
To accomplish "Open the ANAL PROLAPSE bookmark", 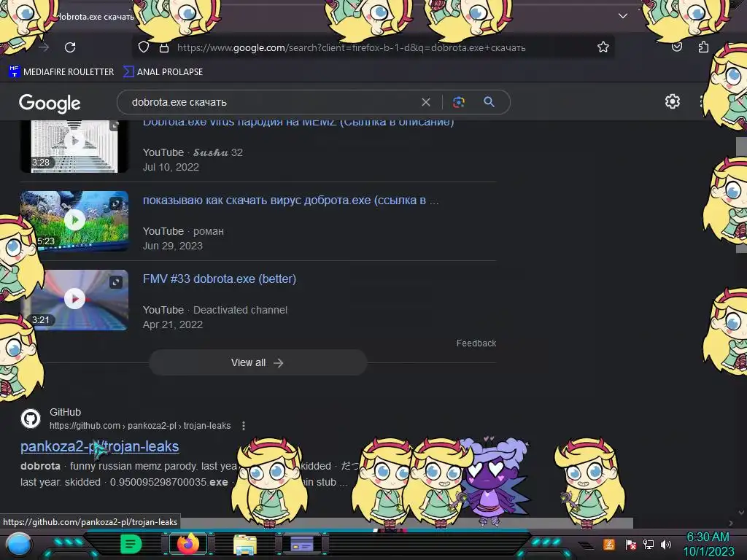I will click(163, 72).
